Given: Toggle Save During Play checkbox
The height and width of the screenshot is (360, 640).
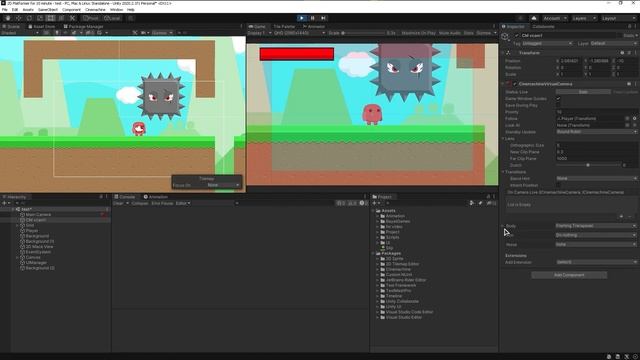Looking at the screenshot, I should [x=558, y=105].
